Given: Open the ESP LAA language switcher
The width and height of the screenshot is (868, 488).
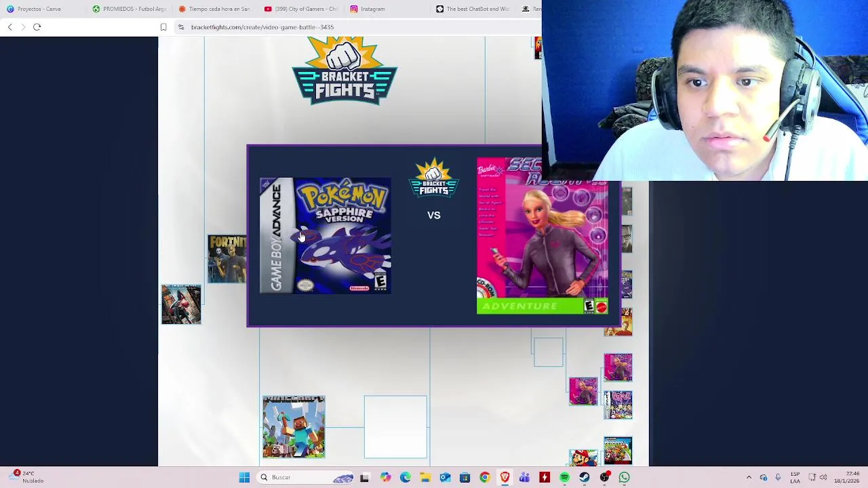Looking at the screenshot, I should tap(795, 477).
